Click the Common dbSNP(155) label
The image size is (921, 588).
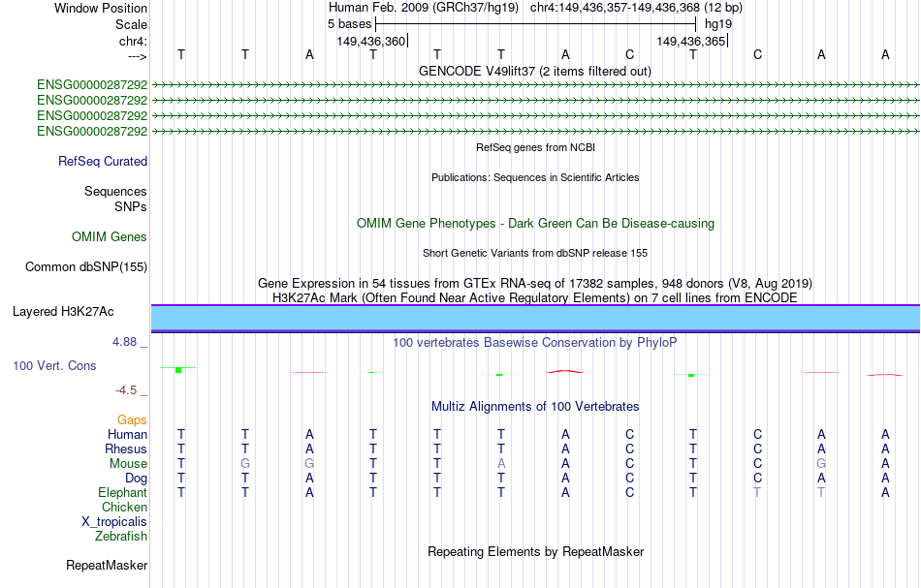pyautogui.click(x=85, y=267)
